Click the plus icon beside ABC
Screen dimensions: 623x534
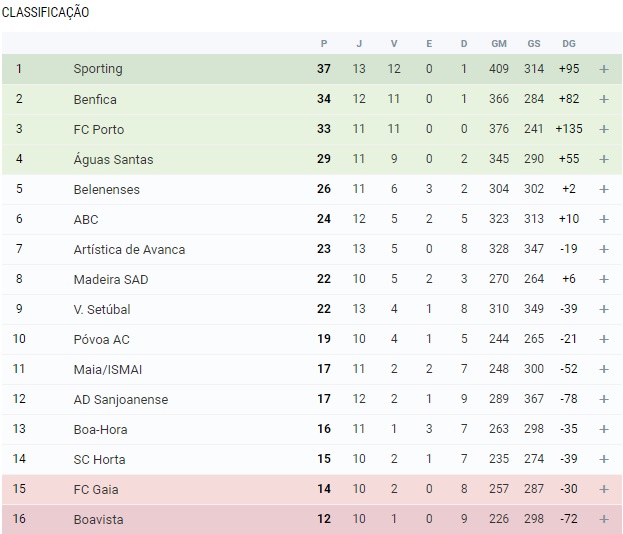coord(603,219)
